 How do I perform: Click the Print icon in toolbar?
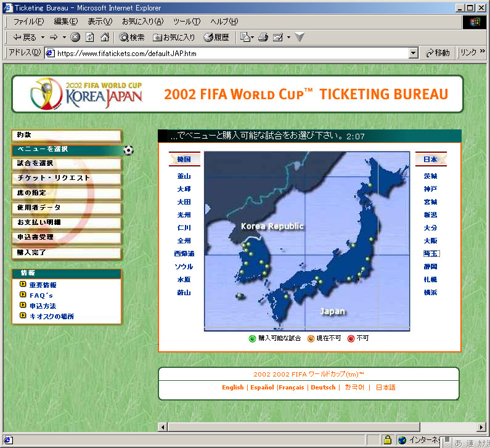[x=263, y=38]
